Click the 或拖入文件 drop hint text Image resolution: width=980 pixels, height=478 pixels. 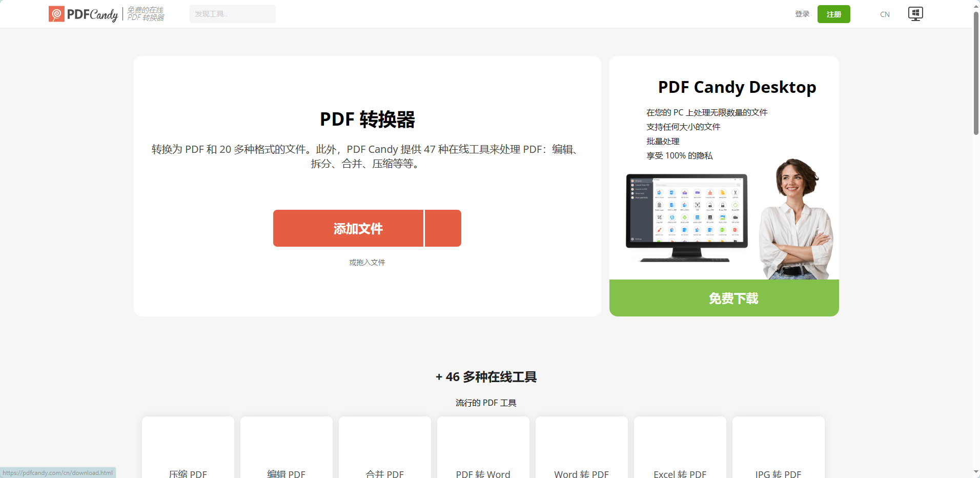click(367, 262)
